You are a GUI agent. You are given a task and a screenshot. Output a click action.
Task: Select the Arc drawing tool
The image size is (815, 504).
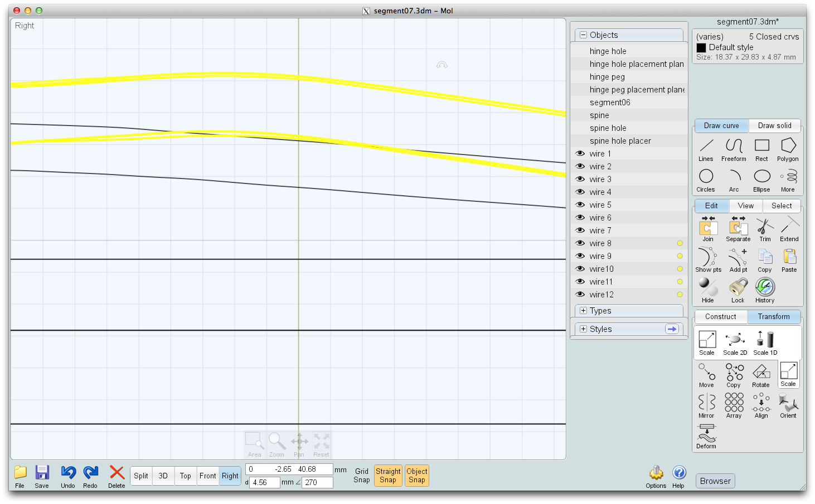click(734, 180)
